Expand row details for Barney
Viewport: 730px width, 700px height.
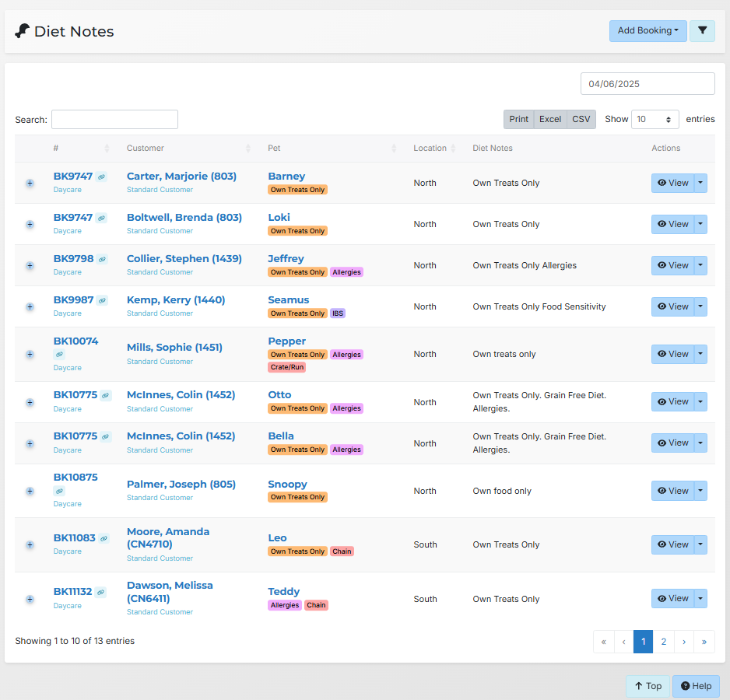pos(30,184)
